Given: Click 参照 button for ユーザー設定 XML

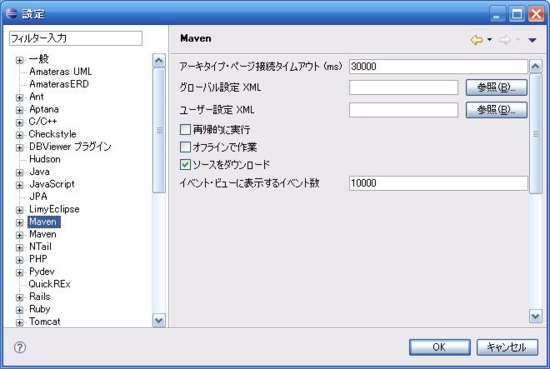Looking at the screenshot, I should pyautogui.click(x=496, y=110).
